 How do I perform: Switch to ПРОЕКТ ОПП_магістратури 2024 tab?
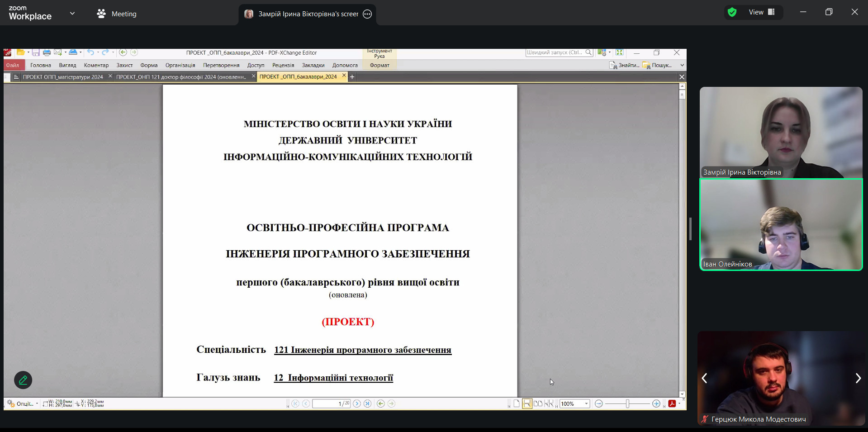63,77
